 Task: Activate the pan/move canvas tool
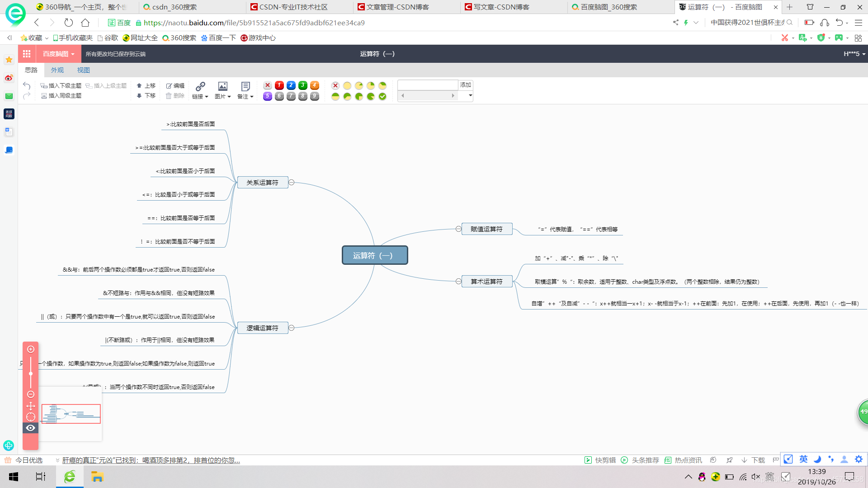(x=31, y=406)
